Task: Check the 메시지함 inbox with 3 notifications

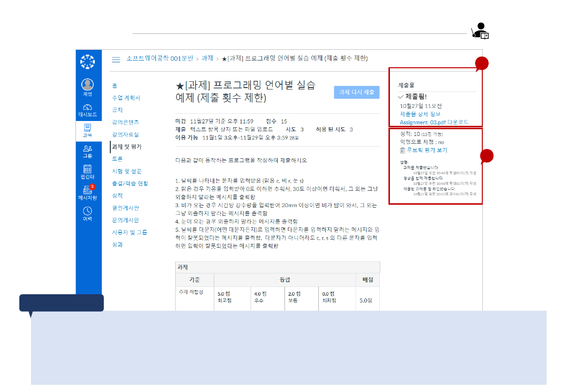Action: click(88, 192)
